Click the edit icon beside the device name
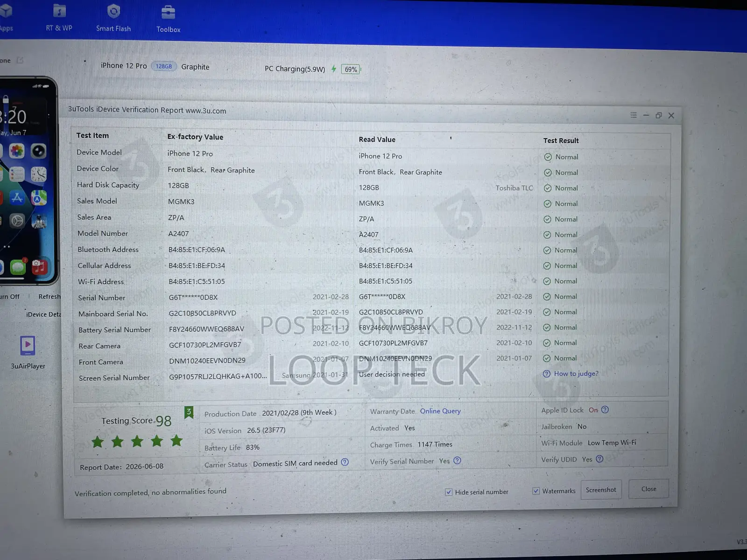 (x=20, y=60)
